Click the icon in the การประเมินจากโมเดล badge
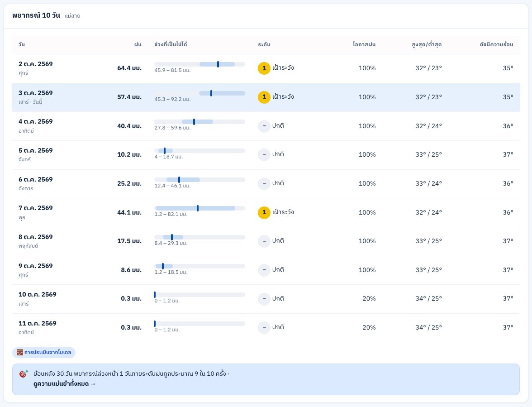Viewport: 532px width, 407px height. [20, 352]
